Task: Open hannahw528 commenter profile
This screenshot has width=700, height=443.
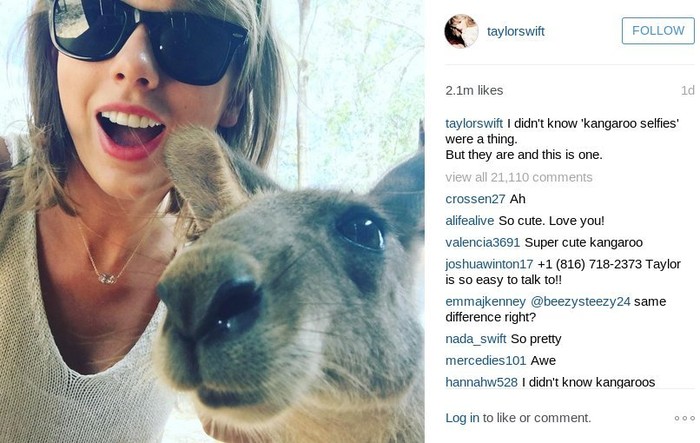Action: (481, 382)
